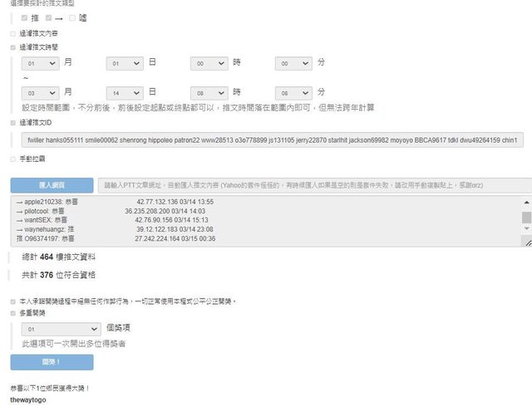Toggle the 推 comment type checkbox
Image resolution: width=532 pixels, height=411 pixels.
(x=24, y=17)
